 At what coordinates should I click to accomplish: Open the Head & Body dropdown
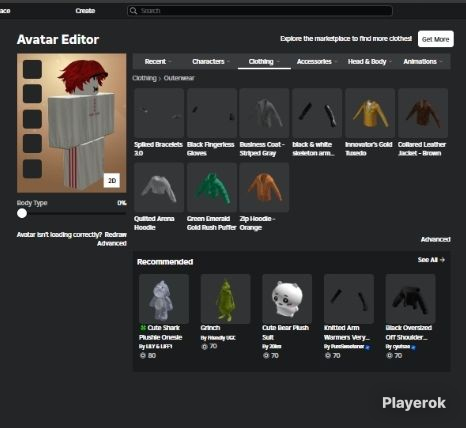pyautogui.click(x=370, y=62)
